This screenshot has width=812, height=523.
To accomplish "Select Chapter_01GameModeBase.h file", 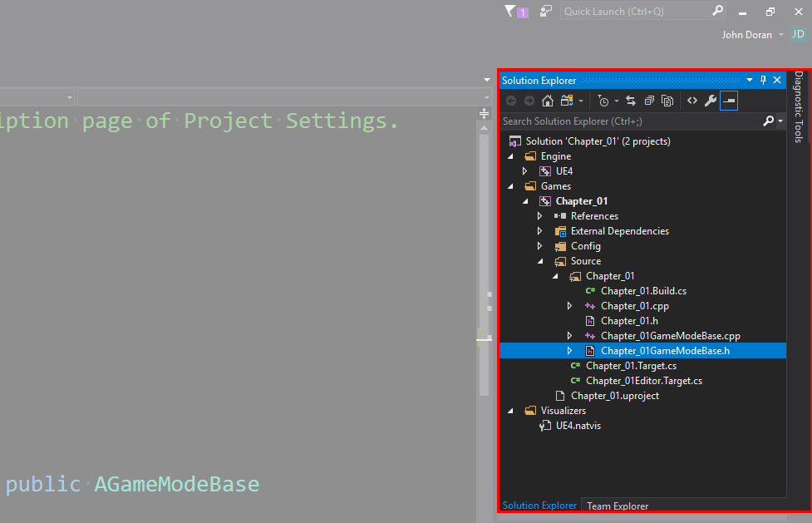I will 665,351.
